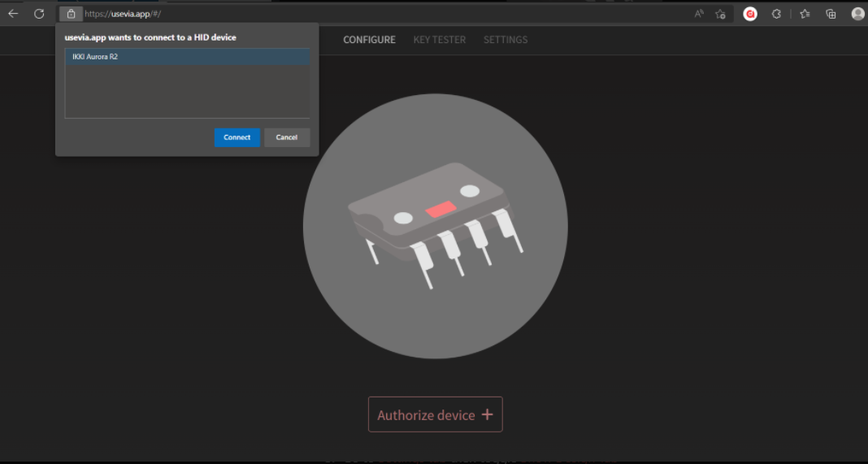Cancel the HID device connection dialog
The height and width of the screenshot is (464, 868).
[287, 137]
